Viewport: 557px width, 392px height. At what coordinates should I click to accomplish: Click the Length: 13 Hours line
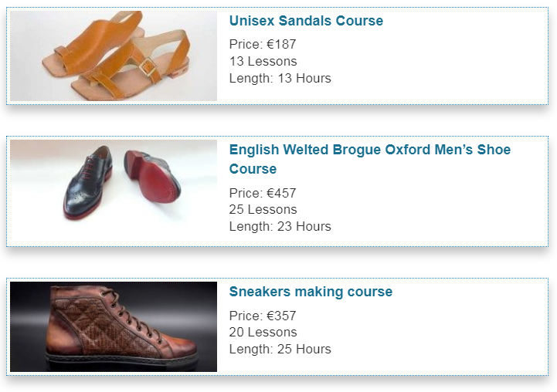(x=280, y=78)
